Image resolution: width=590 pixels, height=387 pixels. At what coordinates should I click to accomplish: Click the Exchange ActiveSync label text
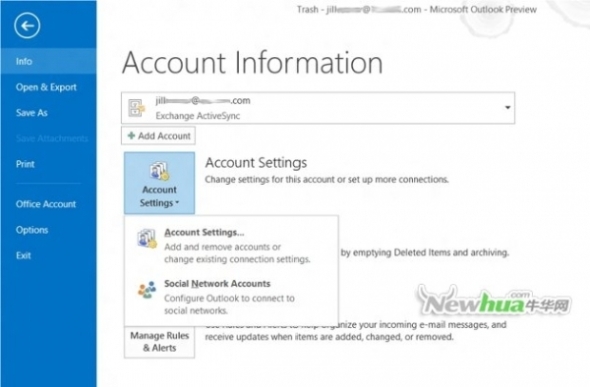tap(198, 116)
